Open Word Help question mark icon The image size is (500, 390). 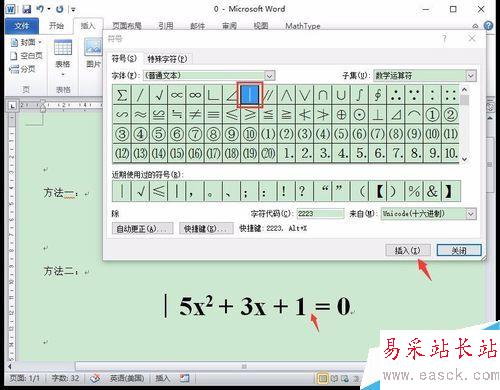[488, 26]
